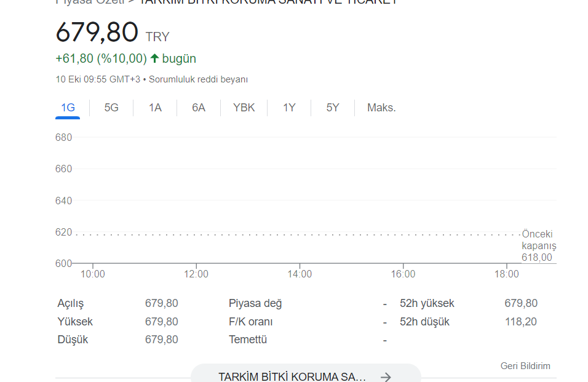This screenshot has width=588, height=382.
Task: Click the bugün text
Action: point(179,59)
